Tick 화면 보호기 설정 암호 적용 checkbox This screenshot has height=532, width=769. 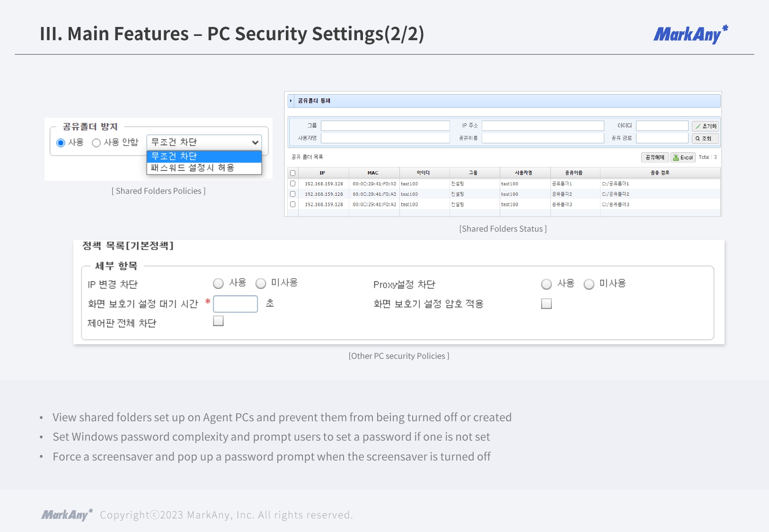coord(547,304)
